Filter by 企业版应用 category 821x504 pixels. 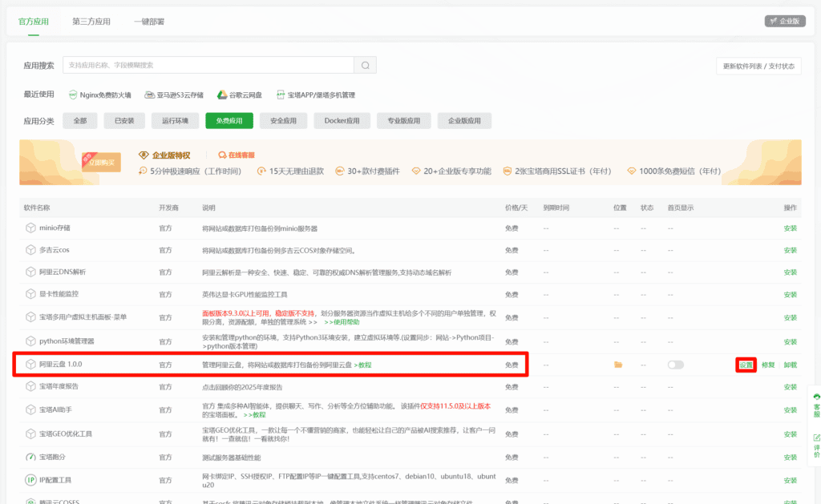464,120
